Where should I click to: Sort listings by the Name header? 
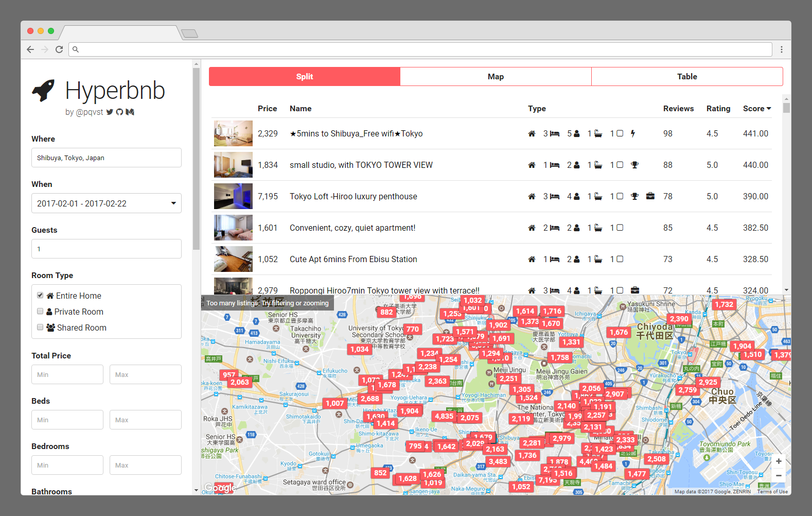coord(301,109)
